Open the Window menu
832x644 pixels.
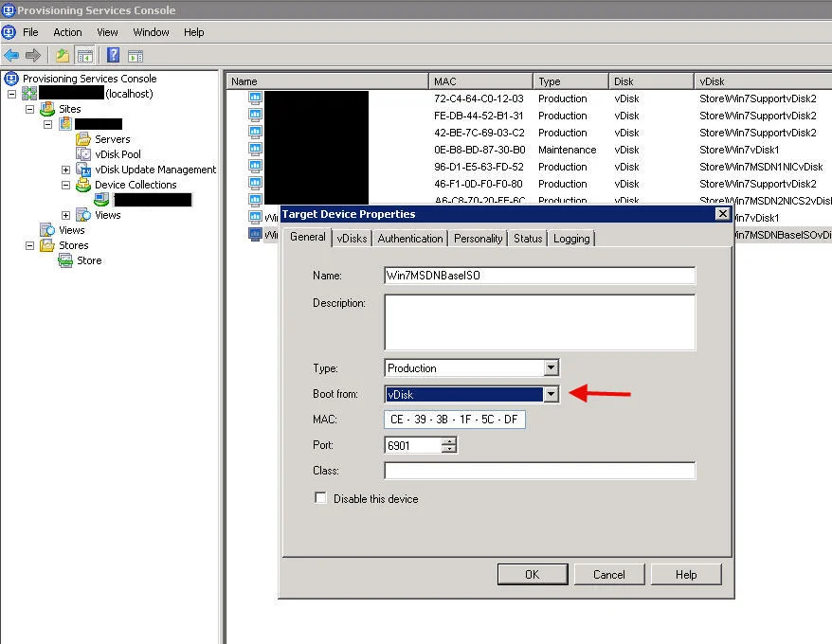coord(151,32)
